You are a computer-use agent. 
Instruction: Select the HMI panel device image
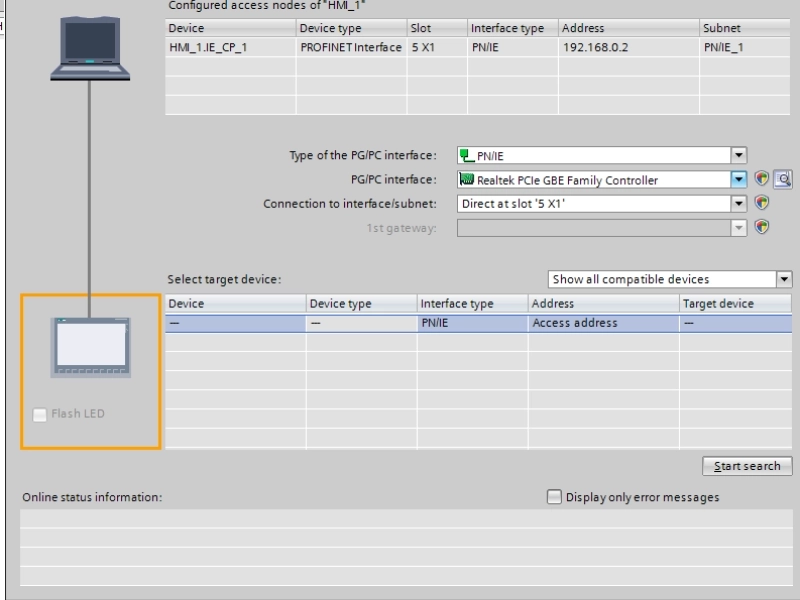[90, 345]
